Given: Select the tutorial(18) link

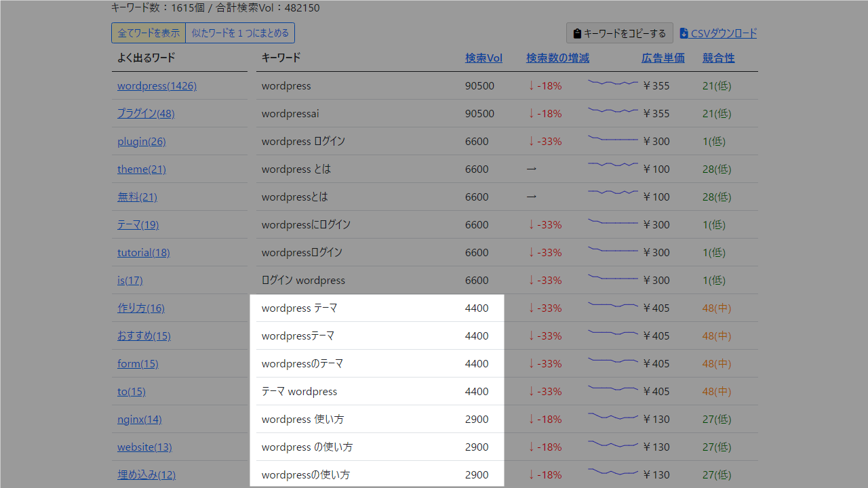Looking at the screenshot, I should [143, 252].
